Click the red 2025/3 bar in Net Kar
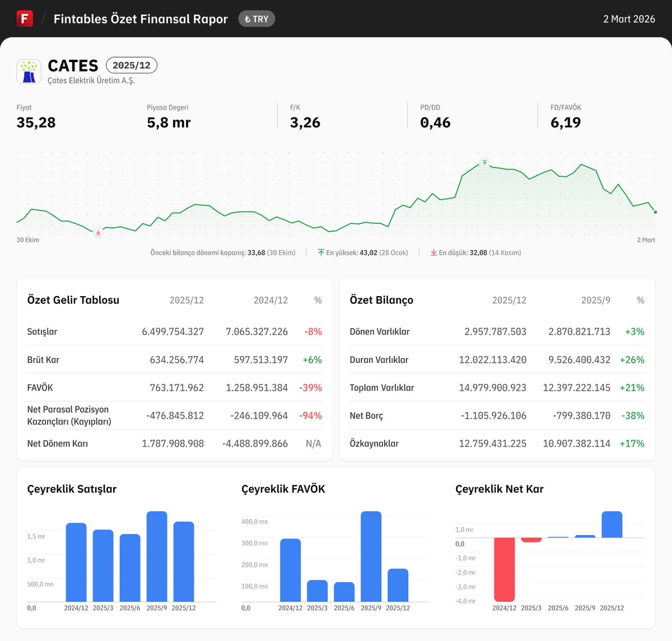 click(531, 540)
